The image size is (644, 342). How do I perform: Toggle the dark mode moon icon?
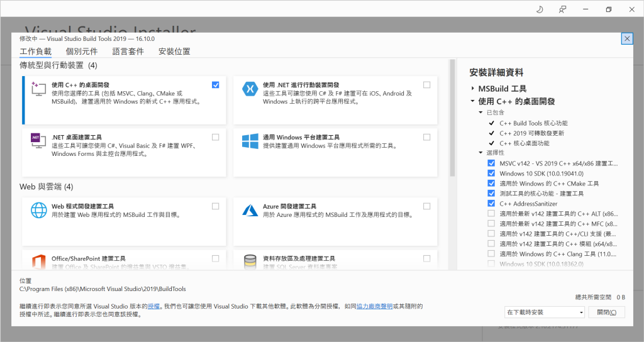[x=540, y=9]
